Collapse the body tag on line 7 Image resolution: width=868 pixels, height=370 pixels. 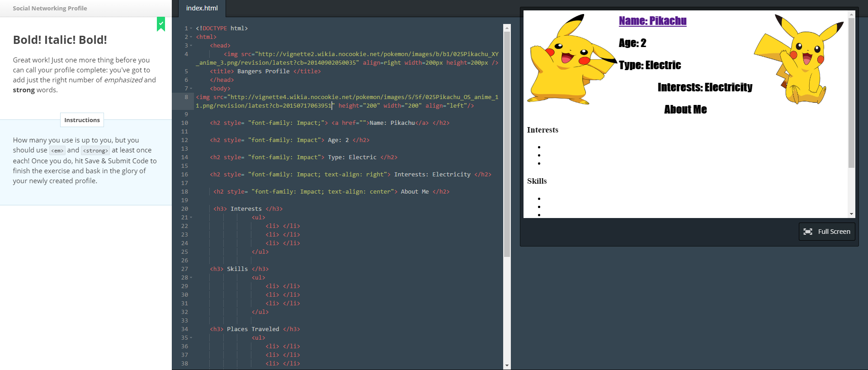pyautogui.click(x=191, y=89)
